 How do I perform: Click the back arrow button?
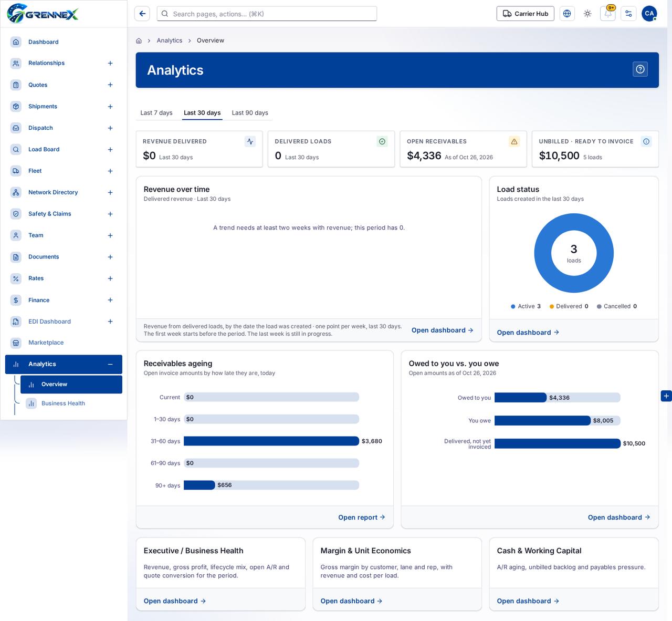(x=142, y=14)
